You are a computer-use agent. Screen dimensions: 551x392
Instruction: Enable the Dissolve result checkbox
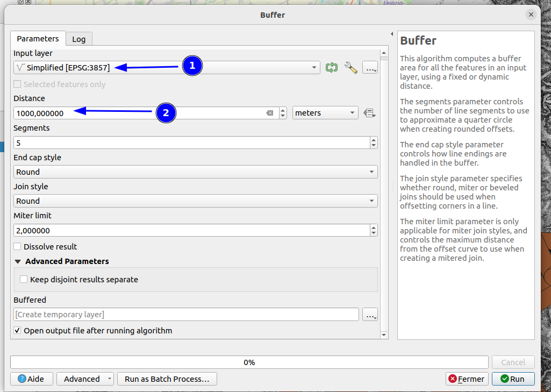18,247
